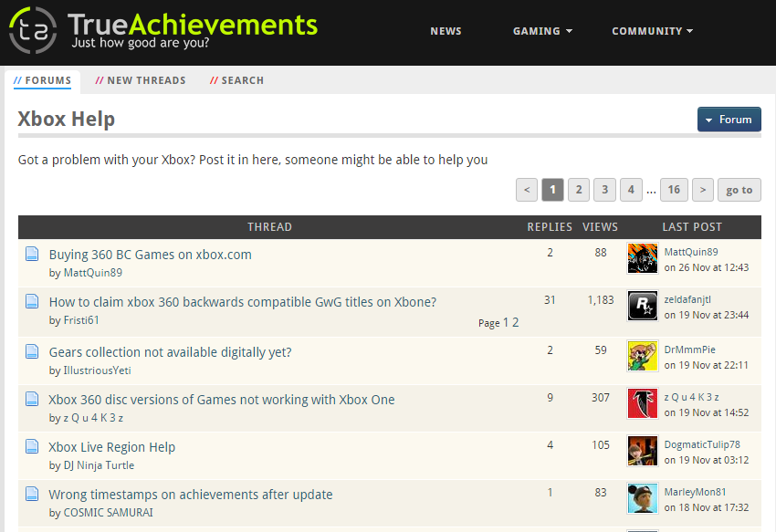The image size is (776, 532).
Task: Expand the Community dropdown menu
Action: pyautogui.click(x=652, y=31)
